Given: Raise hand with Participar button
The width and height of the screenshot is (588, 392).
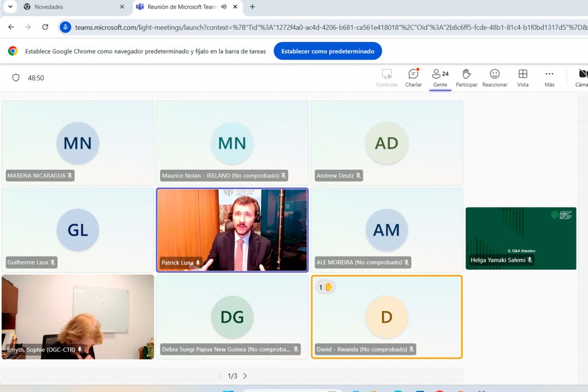Looking at the screenshot, I should (466, 77).
